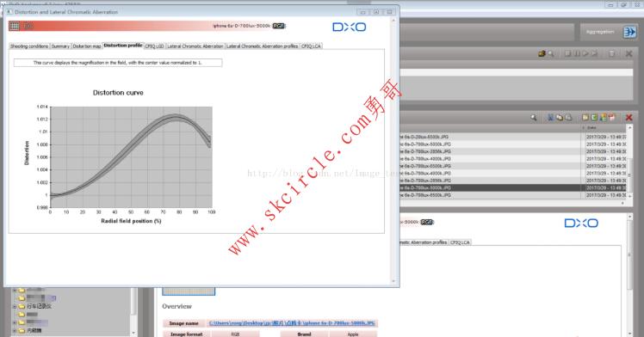644x337 pixels.
Task: Click the pause icon in the queue toolbar
Action: pyautogui.click(x=577, y=53)
